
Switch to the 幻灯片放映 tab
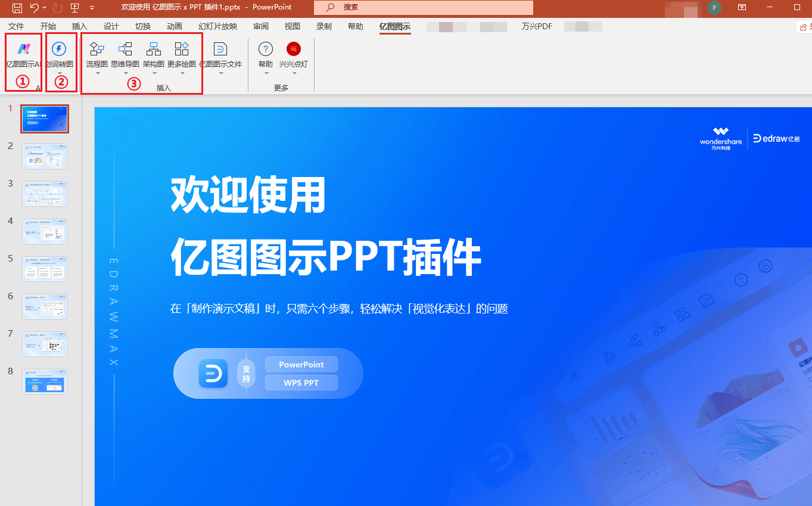point(217,26)
